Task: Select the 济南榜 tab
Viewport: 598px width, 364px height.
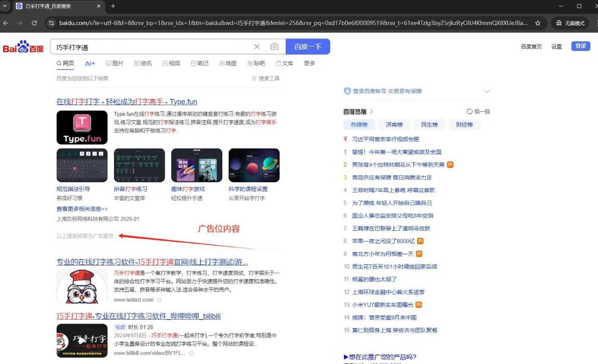Action: pos(394,125)
